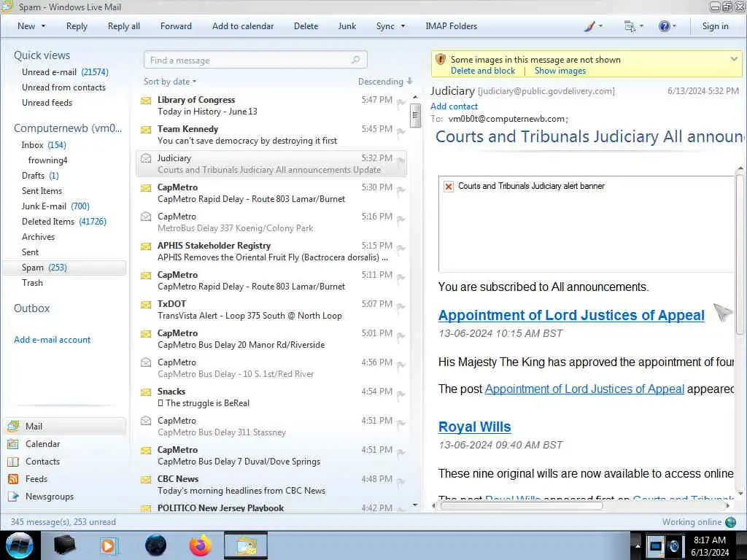Click the reading pane vertical scrollbar thumb
The height and width of the screenshot is (560, 747).
click(x=740, y=254)
